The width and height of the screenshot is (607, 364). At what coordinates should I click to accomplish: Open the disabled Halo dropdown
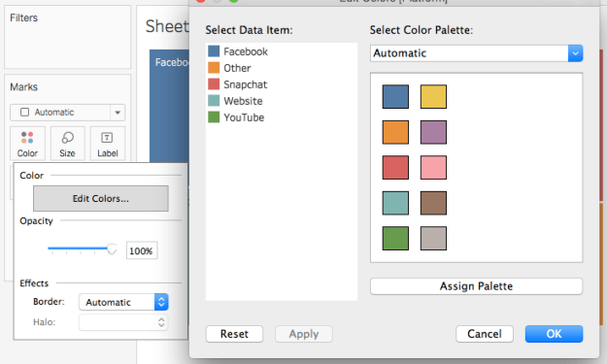(123, 322)
